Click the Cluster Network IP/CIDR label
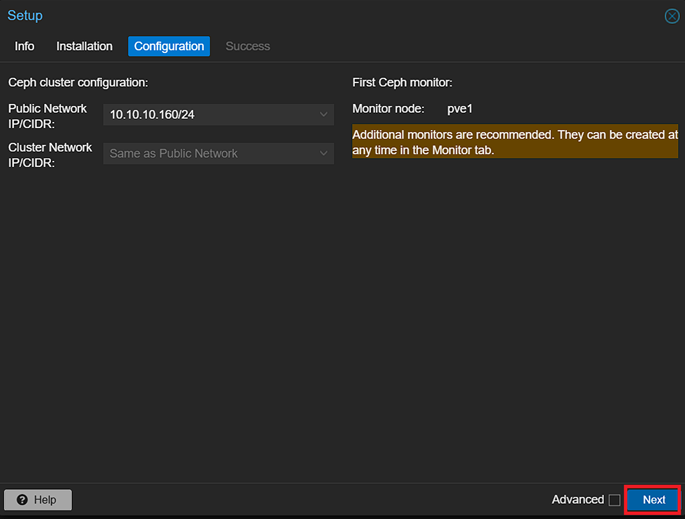Image resolution: width=685 pixels, height=519 pixels. coord(50,154)
